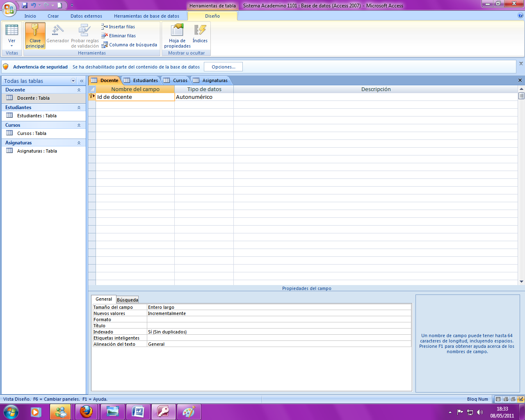
Task: Select Cursos : Tabla in navigation
Action: [x=43, y=133]
